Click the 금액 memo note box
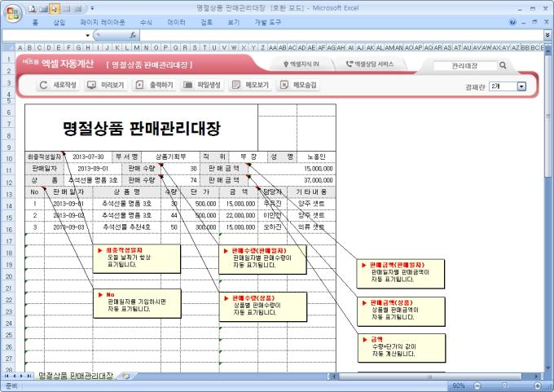This screenshot has height=392, width=554. 402,348
